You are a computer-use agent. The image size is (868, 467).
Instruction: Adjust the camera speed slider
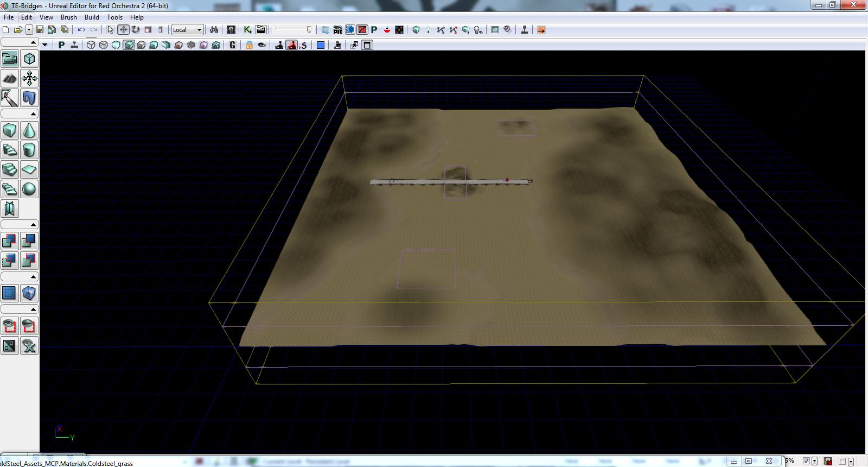click(x=293, y=30)
